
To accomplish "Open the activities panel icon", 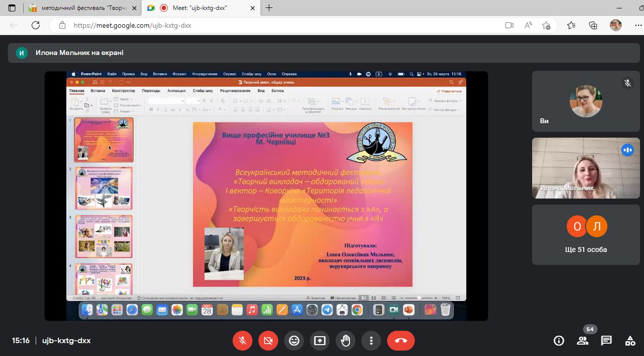I will pyautogui.click(x=630, y=341).
